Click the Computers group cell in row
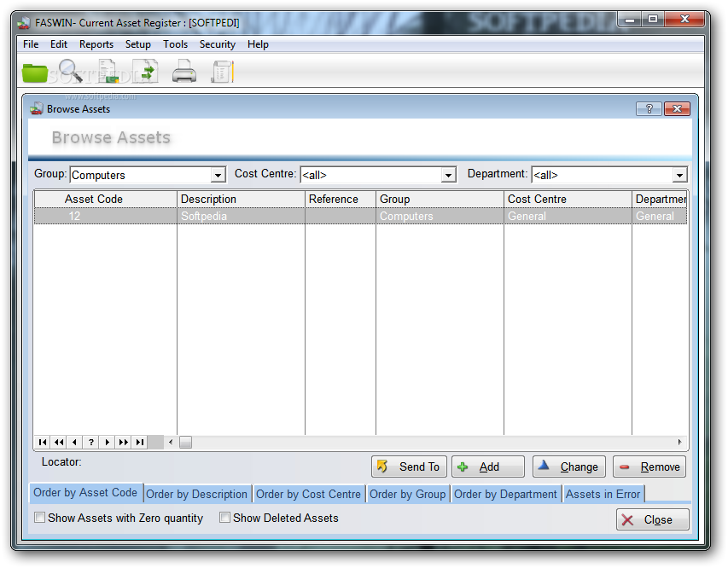Viewport: 728px width, 568px height. [x=440, y=217]
